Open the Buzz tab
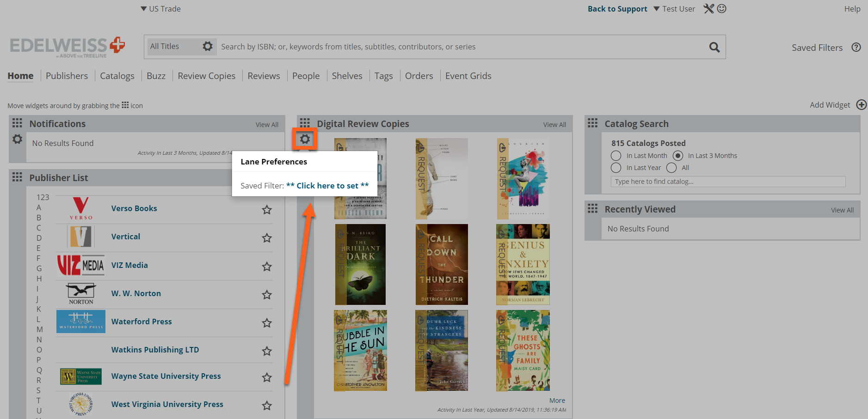The height and width of the screenshot is (419, 868). (x=156, y=76)
